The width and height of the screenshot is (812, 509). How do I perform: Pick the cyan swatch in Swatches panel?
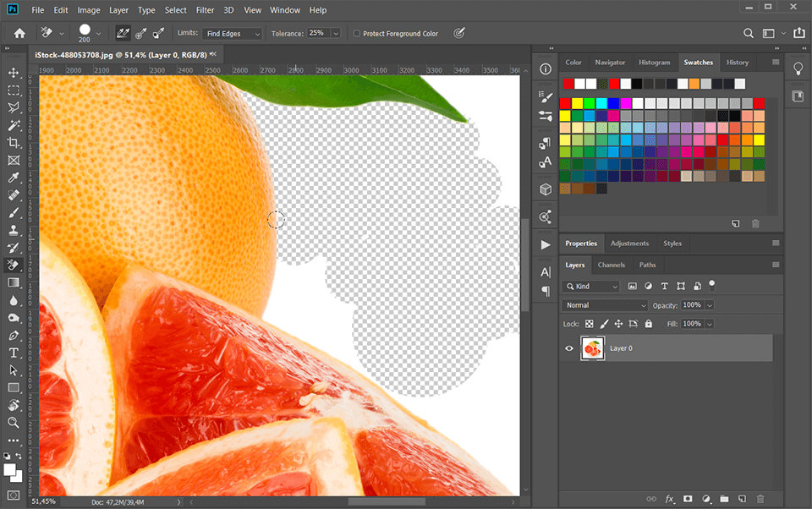click(601, 103)
